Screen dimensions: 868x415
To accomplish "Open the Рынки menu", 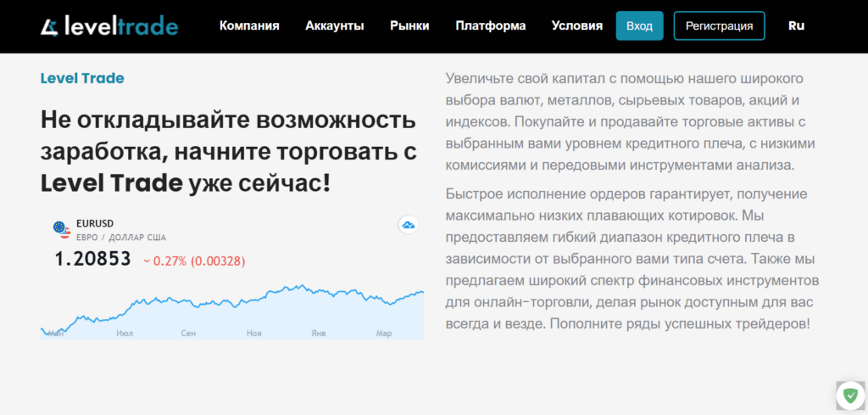I will pos(409,26).
